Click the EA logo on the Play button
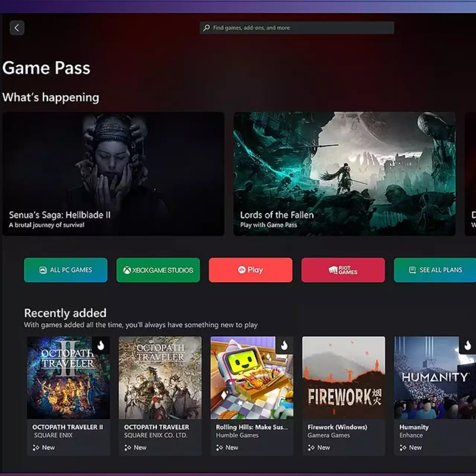The image size is (476, 476). (x=242, y=270)
